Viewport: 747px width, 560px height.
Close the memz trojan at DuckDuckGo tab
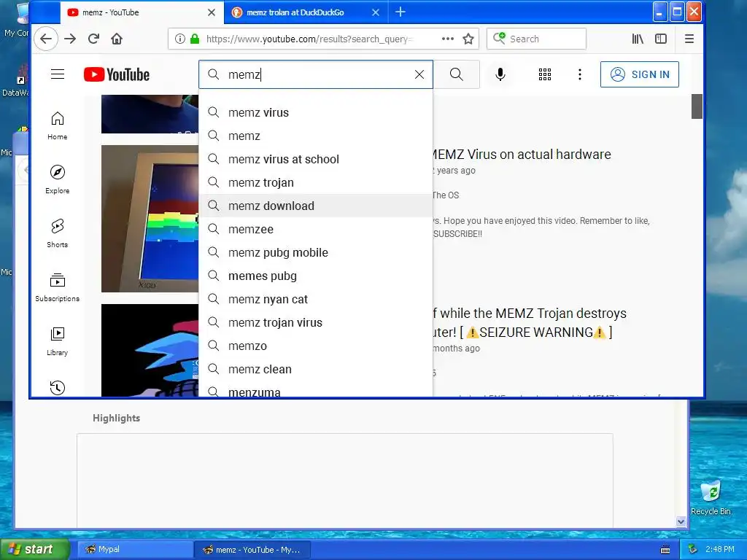[x=376, y=12]
